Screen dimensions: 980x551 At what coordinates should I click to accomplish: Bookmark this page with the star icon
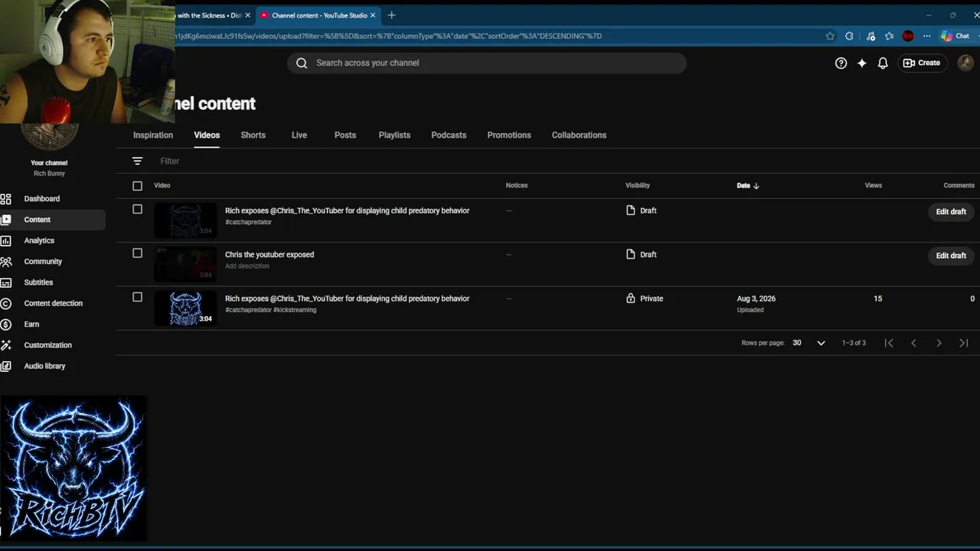830,36
